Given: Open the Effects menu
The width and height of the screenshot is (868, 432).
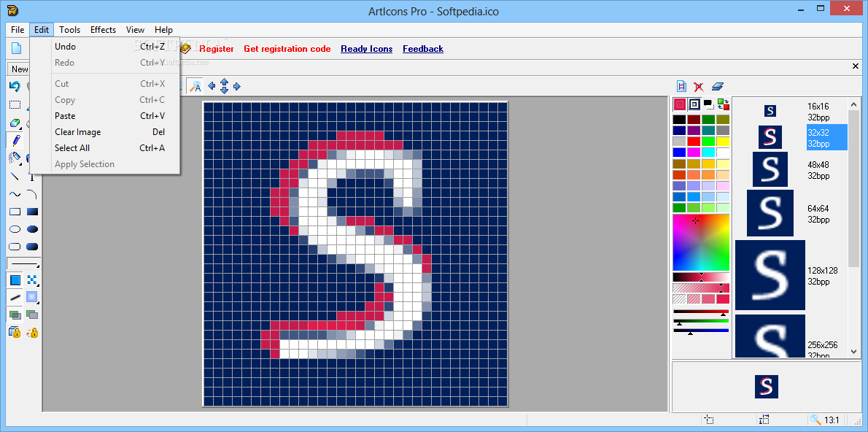Looking at the screenshot, I should pyautogui.click(x=103, y=30).
